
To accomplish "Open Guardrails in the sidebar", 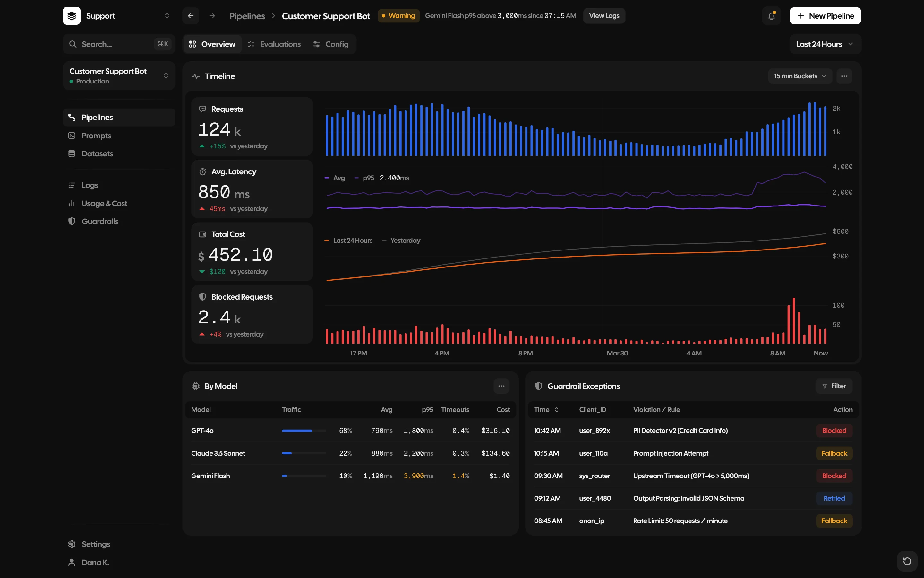I will (119, 221).
